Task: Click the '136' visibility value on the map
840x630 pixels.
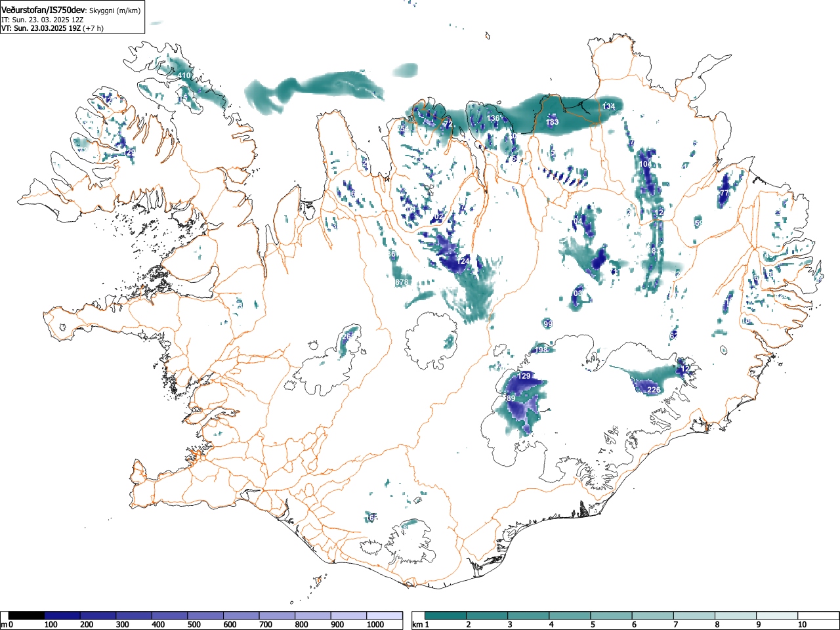Action: 493,118
